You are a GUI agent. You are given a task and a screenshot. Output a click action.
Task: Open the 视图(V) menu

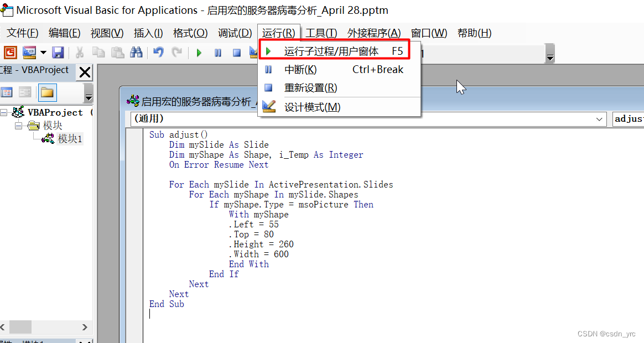107,33
